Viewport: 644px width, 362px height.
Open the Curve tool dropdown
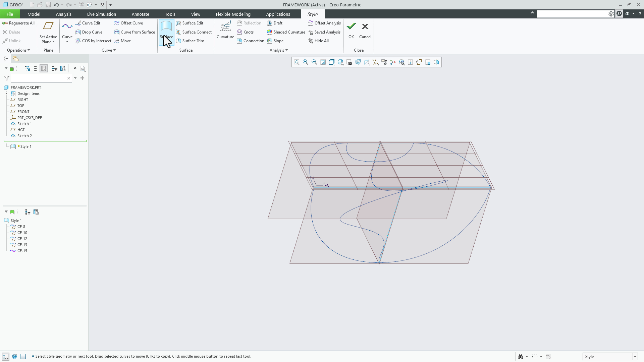(x=67, y=42)
